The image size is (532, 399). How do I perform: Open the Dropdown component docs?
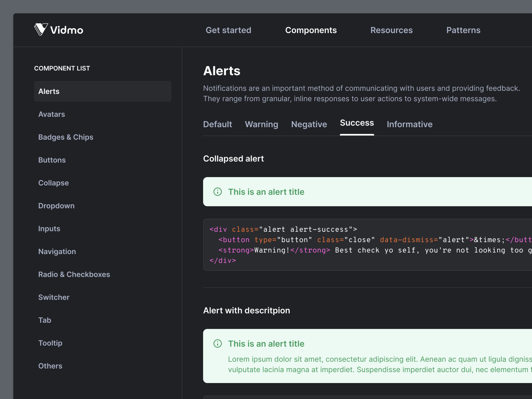[56, 205]
